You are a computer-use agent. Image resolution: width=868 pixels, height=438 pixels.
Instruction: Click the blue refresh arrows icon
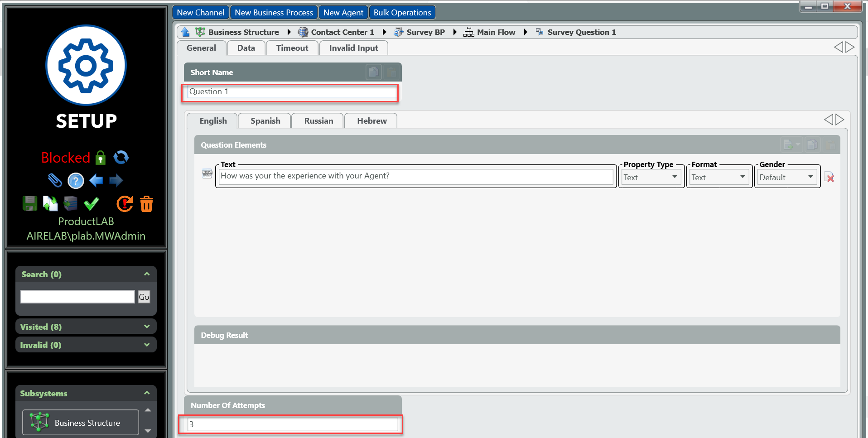pyautogui.click(x=121, y=157)
